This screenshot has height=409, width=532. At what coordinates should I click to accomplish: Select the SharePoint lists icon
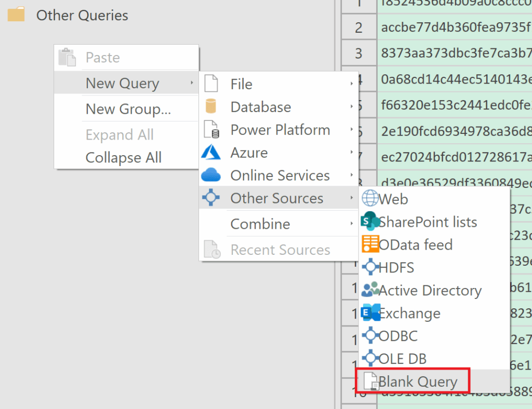click(370, 222)
